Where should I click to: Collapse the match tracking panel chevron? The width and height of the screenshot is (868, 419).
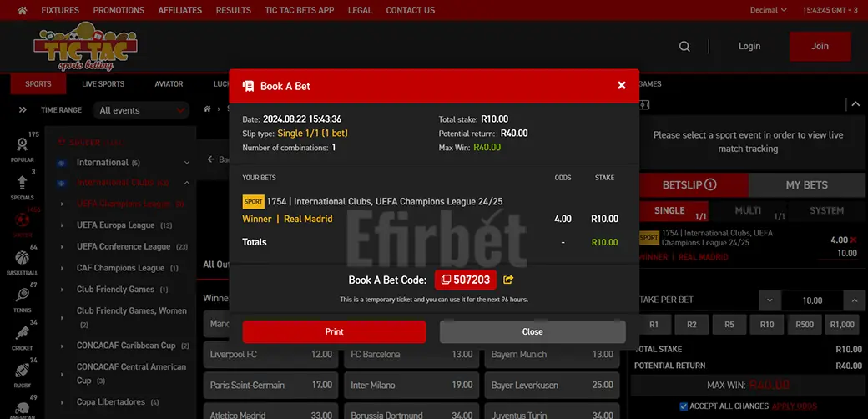[x=855, y=104]
